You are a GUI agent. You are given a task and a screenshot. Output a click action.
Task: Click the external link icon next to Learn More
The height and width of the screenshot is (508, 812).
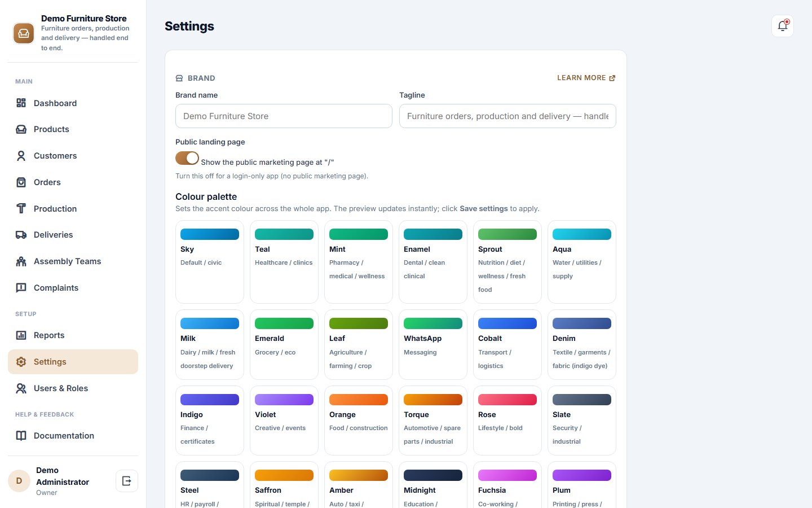tap(612, 78)
